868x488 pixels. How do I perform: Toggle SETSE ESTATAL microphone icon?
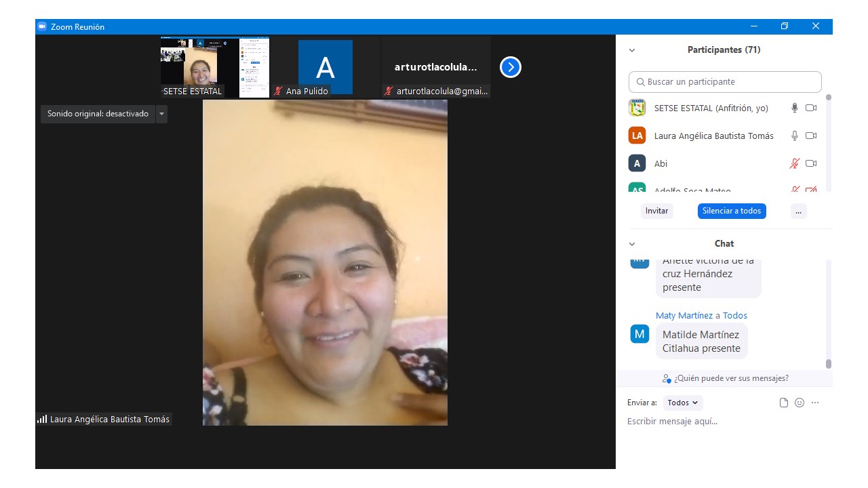(x=795, y=108)
